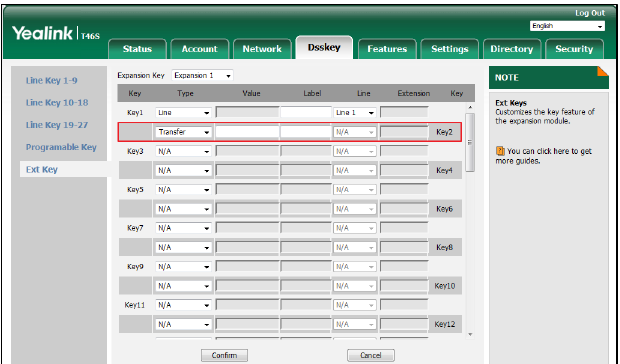Open the Key11 Type dropdown
The width and height of the screenshot is (620, 364).
(183, 305)
